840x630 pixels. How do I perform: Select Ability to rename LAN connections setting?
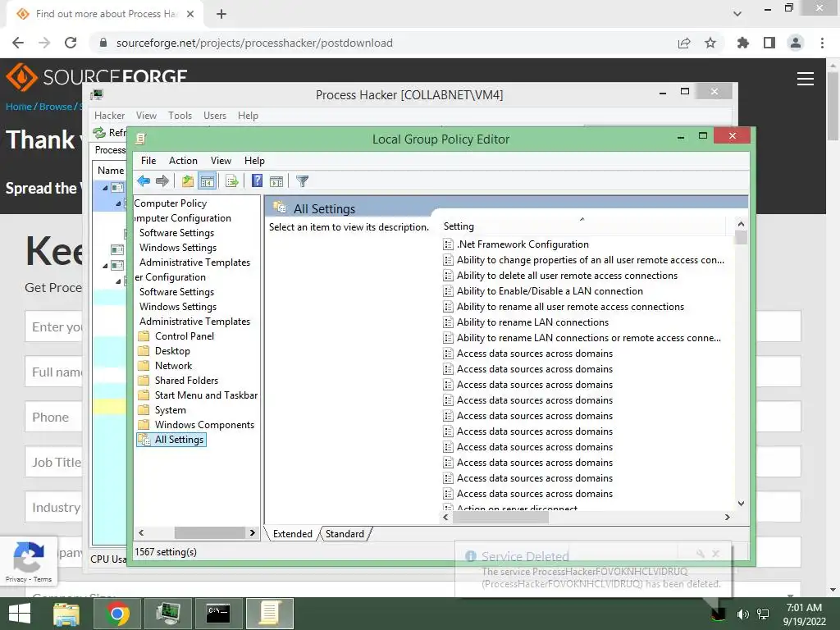pyautogui.click(x=532, y=322)
